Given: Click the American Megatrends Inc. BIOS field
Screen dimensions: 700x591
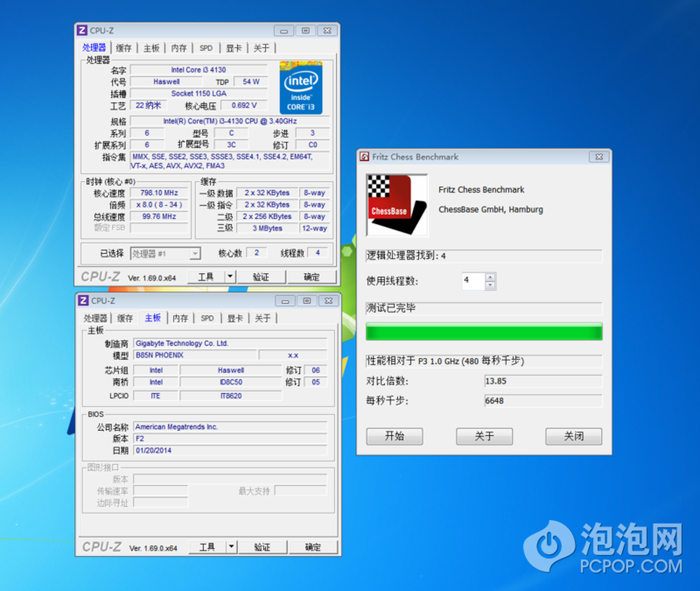Looking at the screenshot, I should click(x=230, y=427).
